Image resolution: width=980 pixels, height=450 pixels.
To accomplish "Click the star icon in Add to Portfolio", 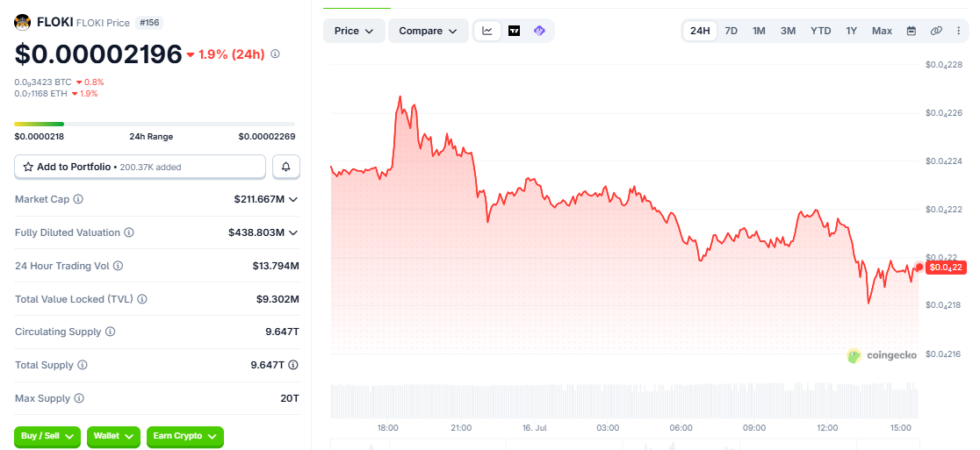I will click(28, 167).
